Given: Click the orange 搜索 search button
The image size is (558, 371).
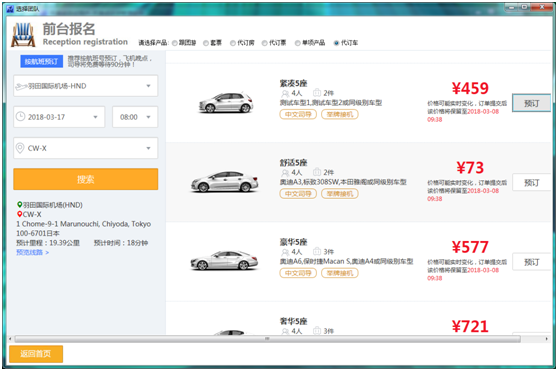Looking at the screenshot, I should pyautogui.click(x=86, y=179).
